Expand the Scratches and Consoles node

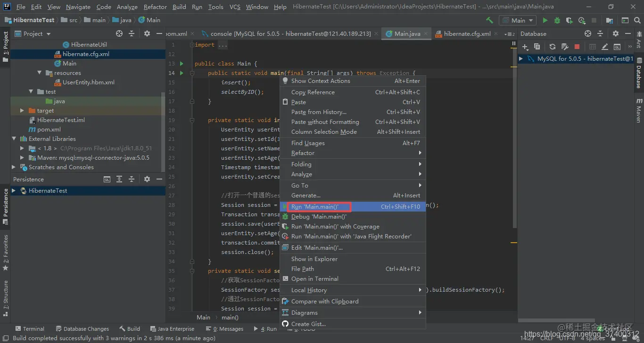pyautogui.click(x=14, y=167)
